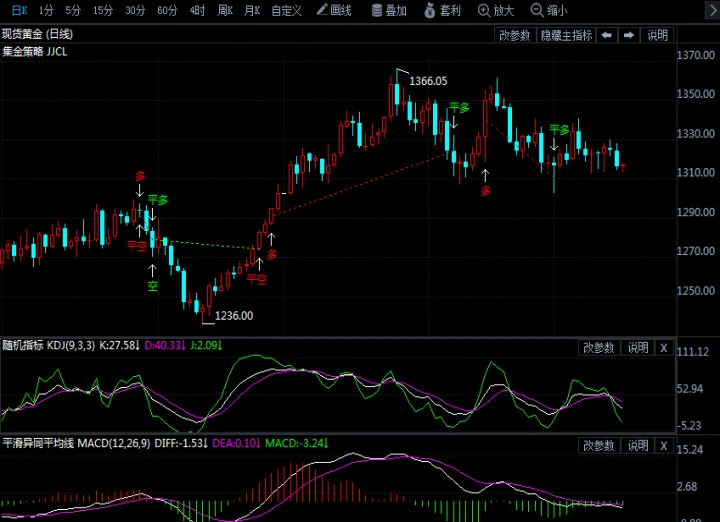Click 改参数 for the main chart
This screenshot has width=720, height=522.
click(x=515, y=35)
